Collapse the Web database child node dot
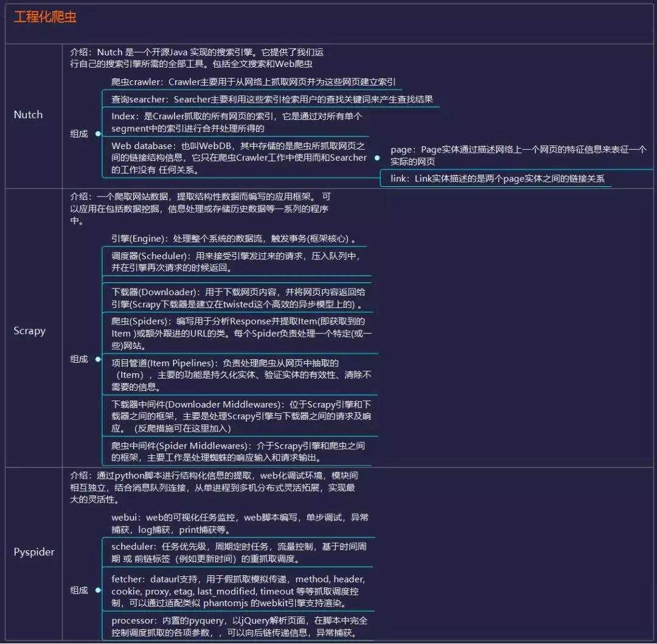The width and height of the screenshot is (657, 644). [377, 158]
